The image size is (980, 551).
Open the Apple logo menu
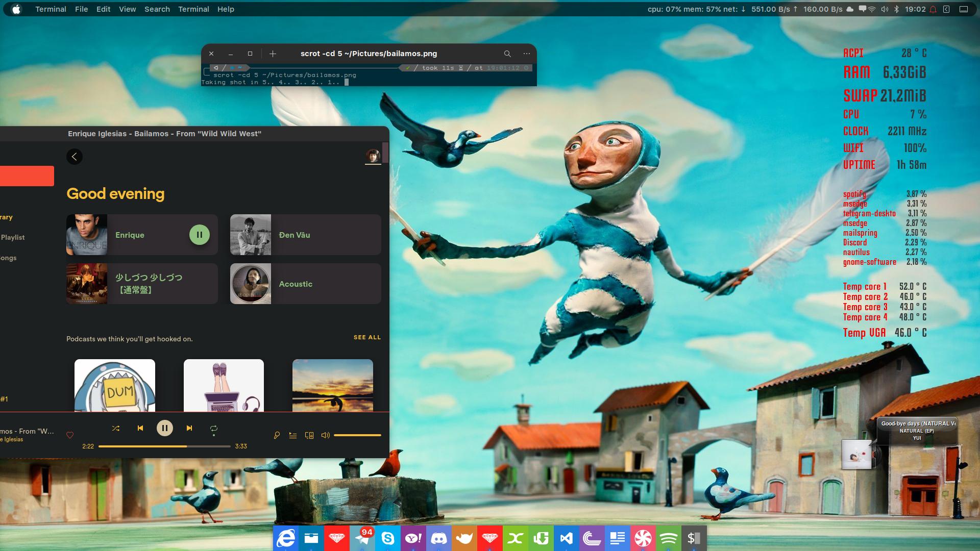point(16,9)
